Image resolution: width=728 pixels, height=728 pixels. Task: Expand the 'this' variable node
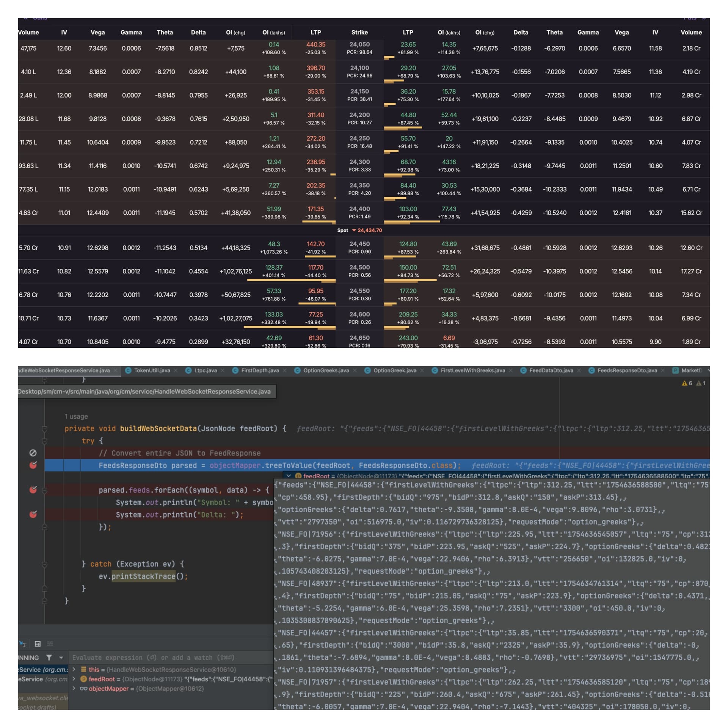[74, 670]
